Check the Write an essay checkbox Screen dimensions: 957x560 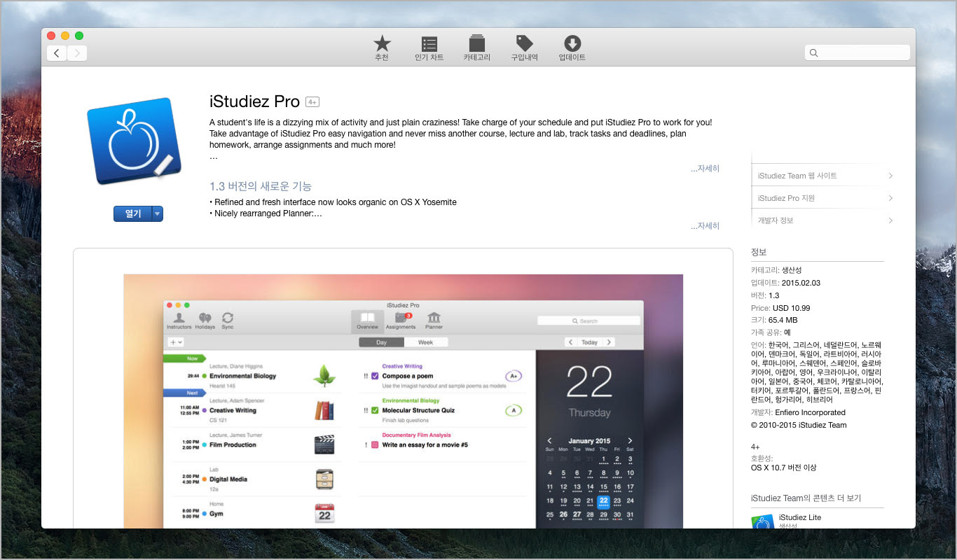tap(375, 444)
